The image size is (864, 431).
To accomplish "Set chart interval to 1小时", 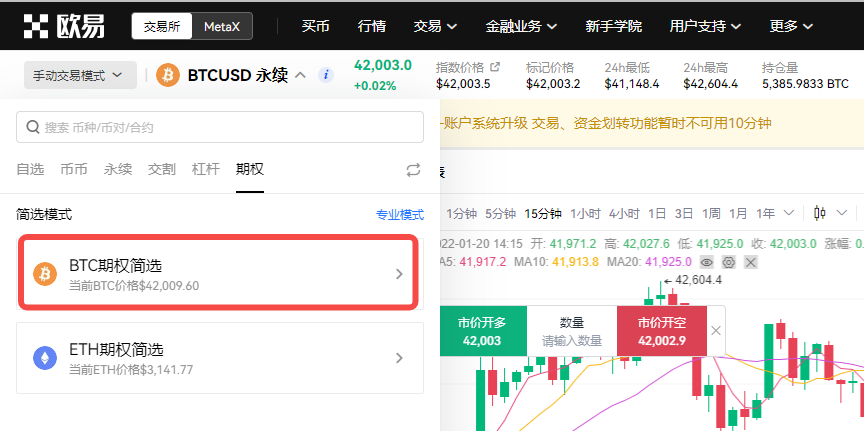I will 585,213.
